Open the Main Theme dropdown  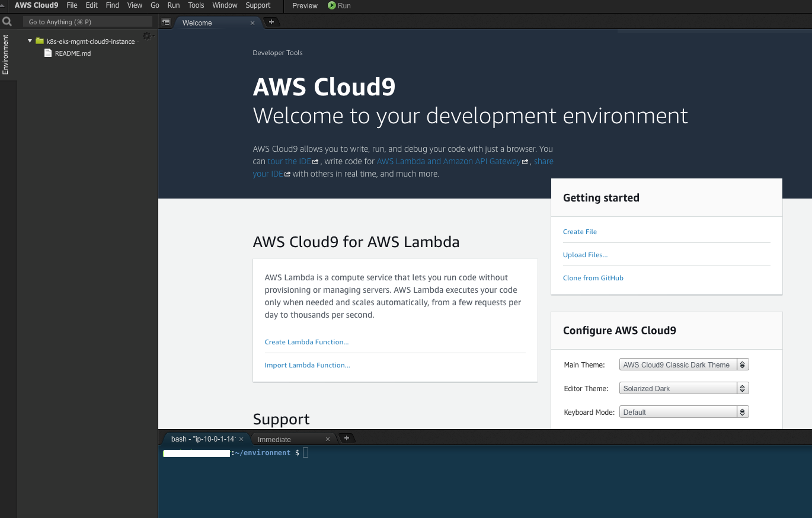pos(684,364)
